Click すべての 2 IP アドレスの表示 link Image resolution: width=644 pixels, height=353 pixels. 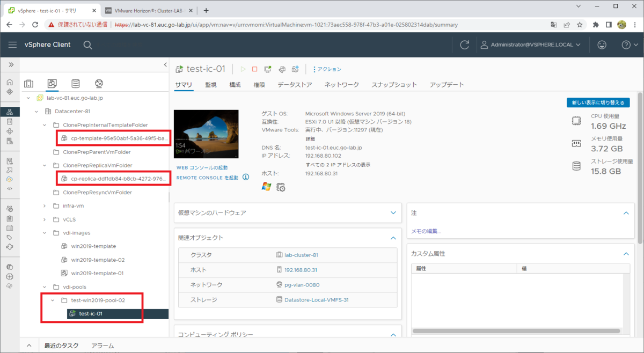[338, 164]
